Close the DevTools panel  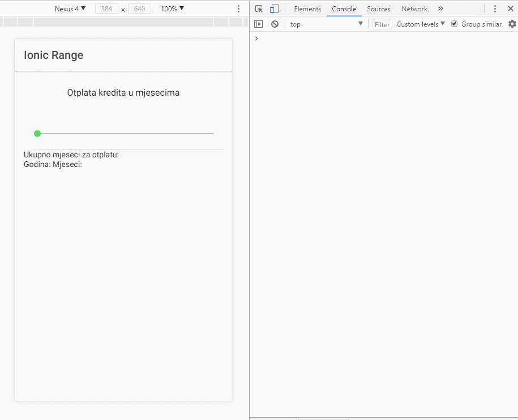point(510,9)
